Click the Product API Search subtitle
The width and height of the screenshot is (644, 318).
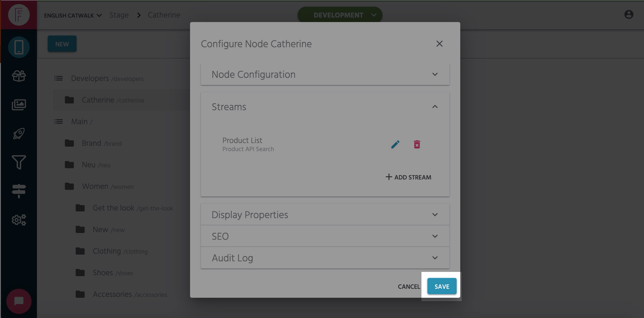coord(248,149)
